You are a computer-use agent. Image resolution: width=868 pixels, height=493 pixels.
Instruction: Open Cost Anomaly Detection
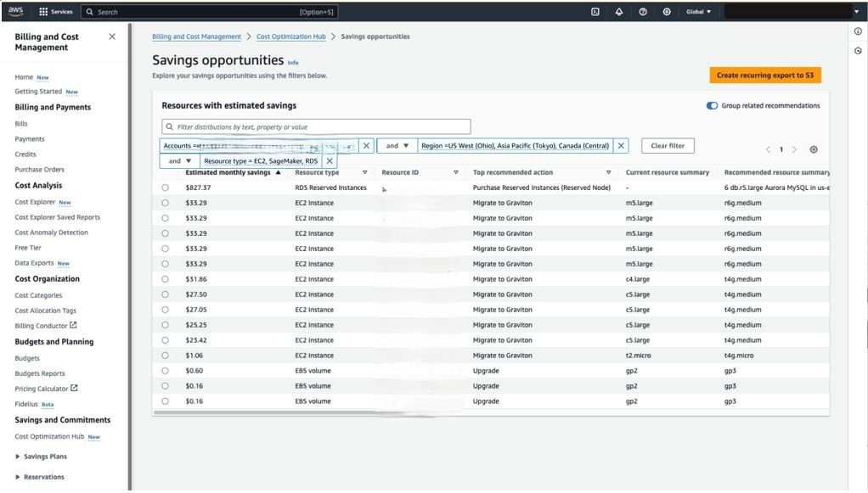click(52, 232)
